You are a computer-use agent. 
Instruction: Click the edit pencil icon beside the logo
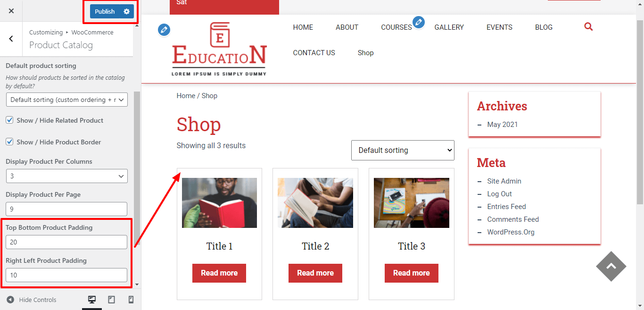[164, 30]
